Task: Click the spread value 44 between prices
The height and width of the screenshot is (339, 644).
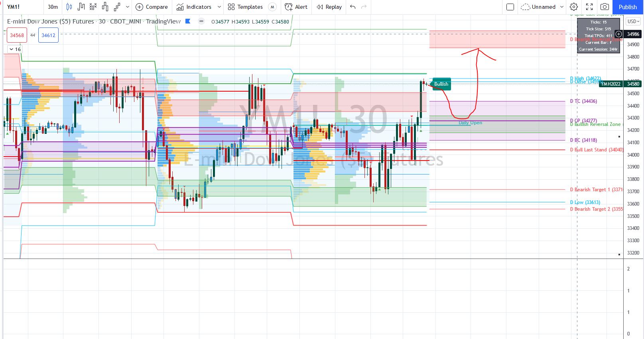Action: (33, 35)
